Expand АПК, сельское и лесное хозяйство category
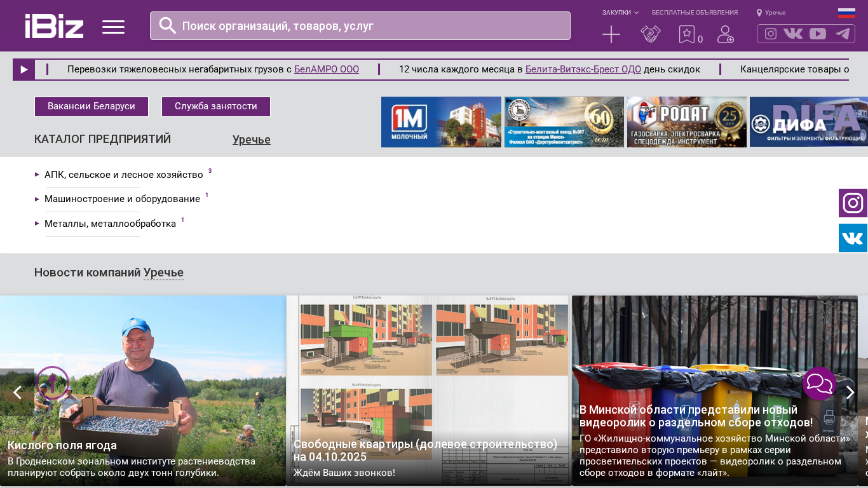868x488 pixels. pos(123,175)
